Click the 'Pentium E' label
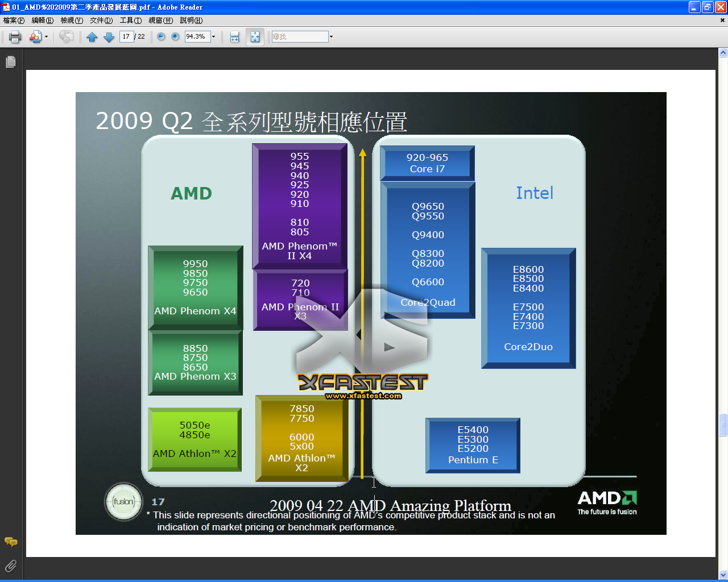 [473, 460]
